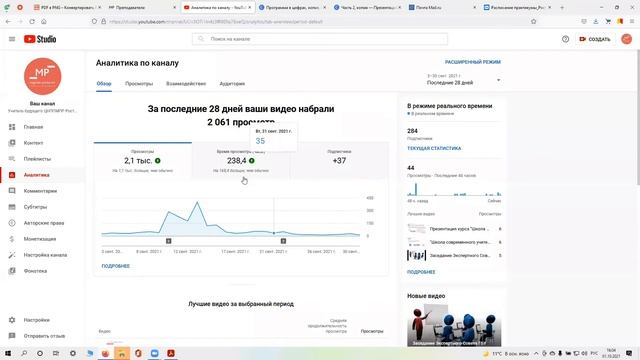
Task: Open the Новые видео thumbnail
Action: coord(454,325)
